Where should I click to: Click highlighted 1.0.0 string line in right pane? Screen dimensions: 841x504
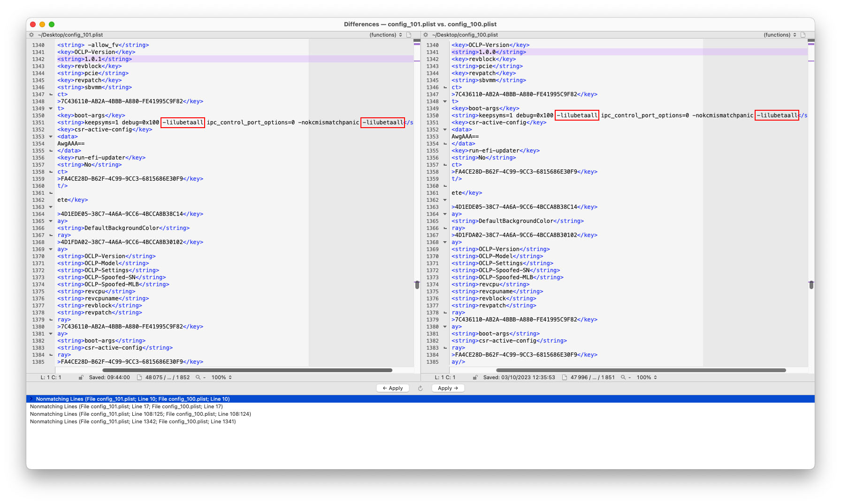point(629,52)
